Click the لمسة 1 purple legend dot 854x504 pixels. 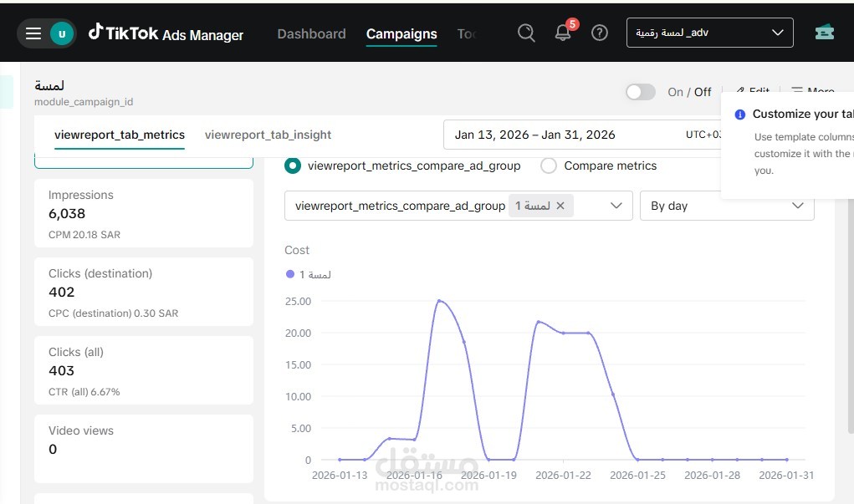point(290,274)
